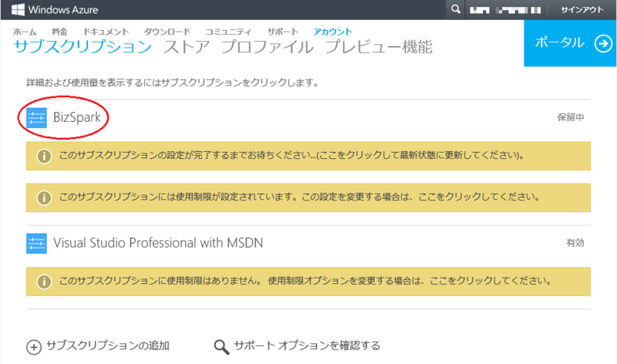617x364 pixels.
Task: Click the plus icon for adding subscription
Action: pyautogui.click(x=34, y=347)
